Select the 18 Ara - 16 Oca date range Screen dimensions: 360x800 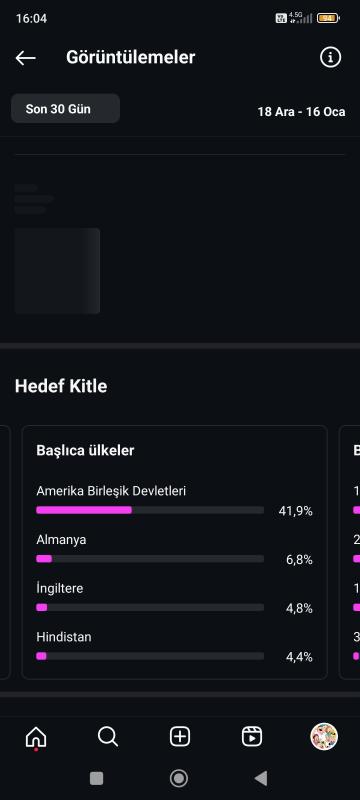pos(301,112)
